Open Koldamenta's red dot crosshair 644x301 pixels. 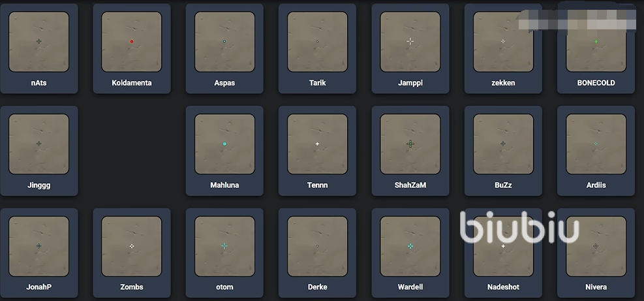click(x=131, y=42)
